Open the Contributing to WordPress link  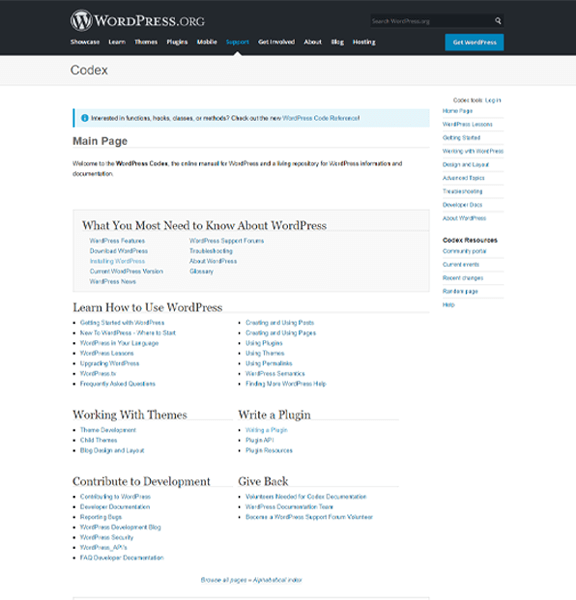click(x=115, y=497)
